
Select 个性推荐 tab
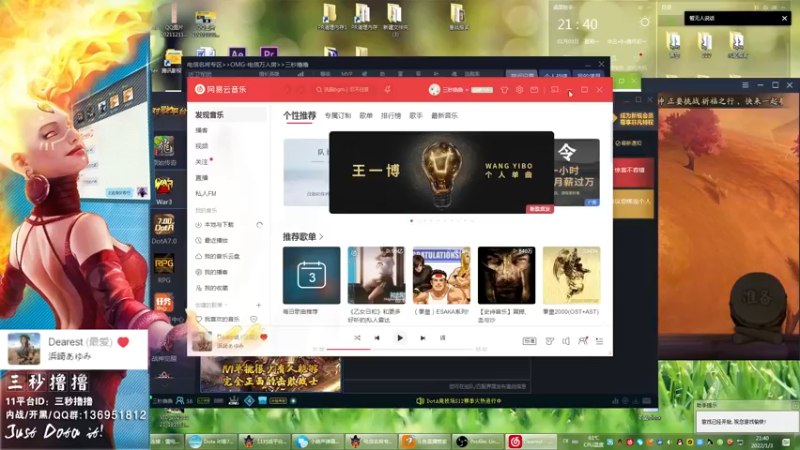(299, 116)
